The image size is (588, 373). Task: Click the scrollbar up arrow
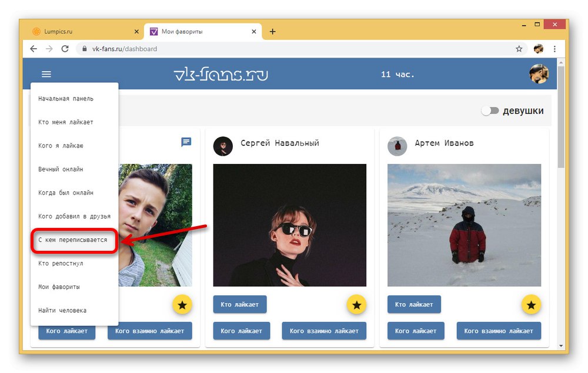pyautogui.click(x=561, y=62)
